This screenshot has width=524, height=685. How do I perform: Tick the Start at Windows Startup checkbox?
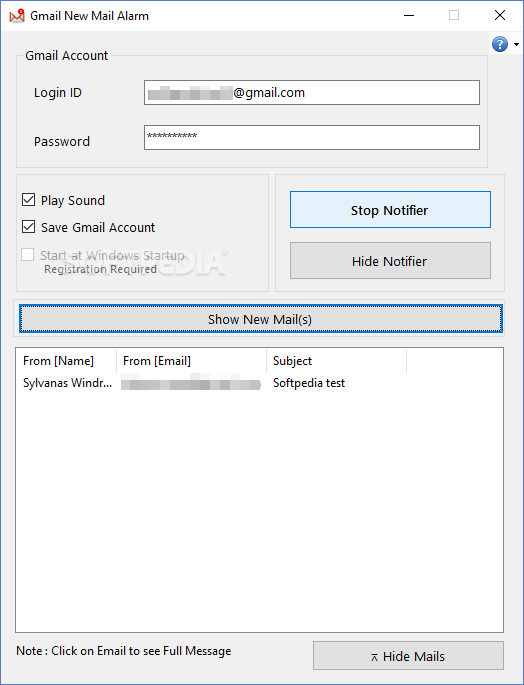(x=28, y=255)
